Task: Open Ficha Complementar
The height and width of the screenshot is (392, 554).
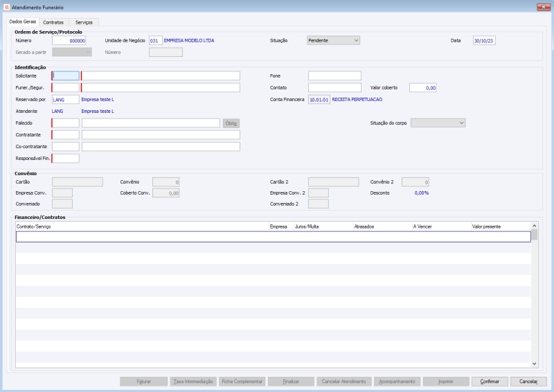Action: 242,382
